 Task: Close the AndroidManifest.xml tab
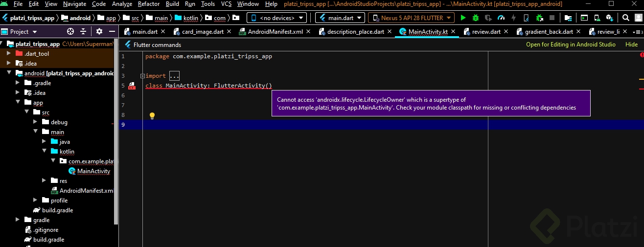tap(308, 32)
